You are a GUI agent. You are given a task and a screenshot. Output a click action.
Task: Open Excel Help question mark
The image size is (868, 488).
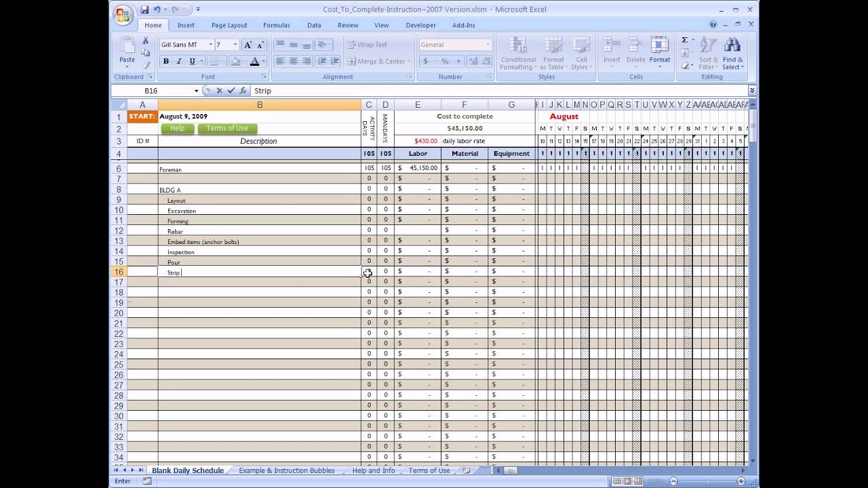(x=713, y=25)
